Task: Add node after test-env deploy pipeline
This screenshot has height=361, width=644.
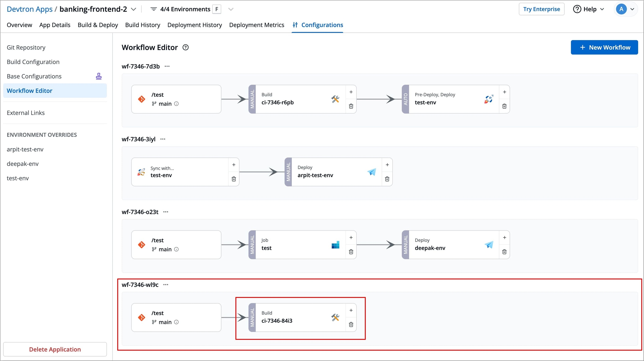Action: click(x=504, y=92)
